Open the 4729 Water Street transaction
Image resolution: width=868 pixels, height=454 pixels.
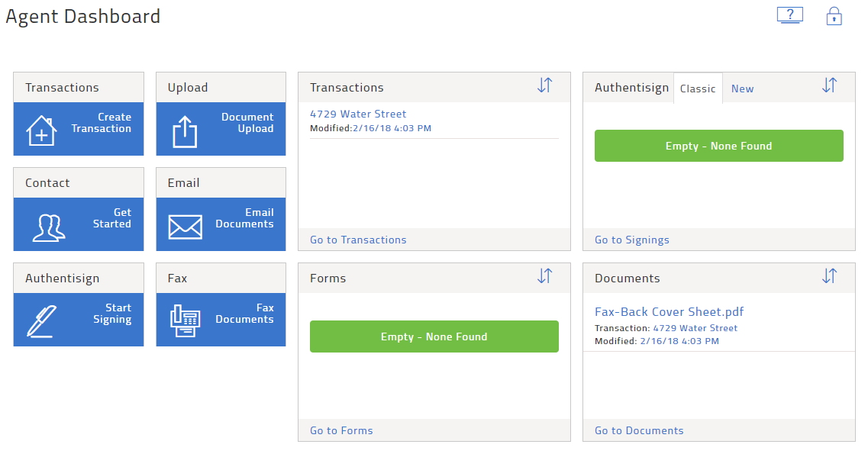pos(358,114)
